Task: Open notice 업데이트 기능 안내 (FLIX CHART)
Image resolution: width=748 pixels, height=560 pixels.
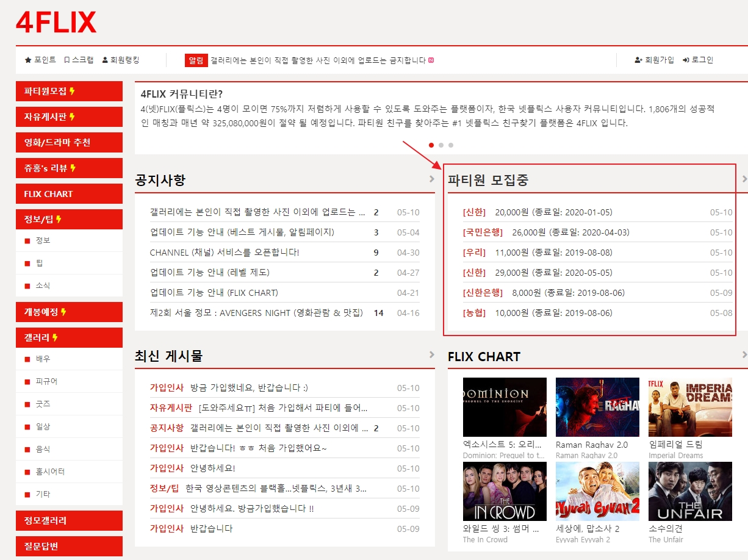Action: click(214, 293)
